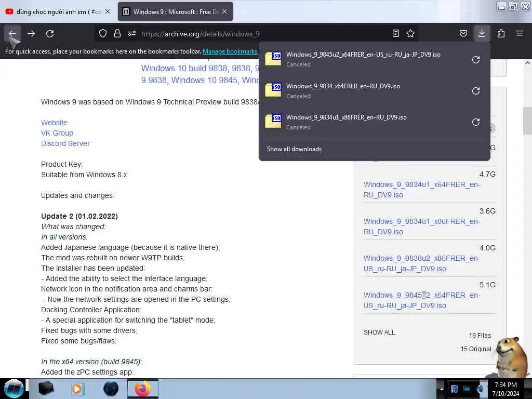This screenshot has height=399, width=532.
Task: Click the forward navigation arrow
Action: (x=31, y=34)
